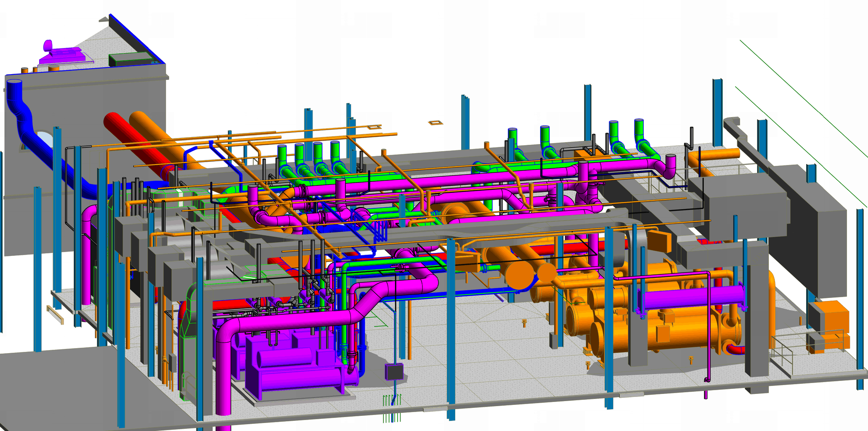Click the wooden plank left of platform
The height and width of the screenshot is (431, 868).
pos(55,314)
